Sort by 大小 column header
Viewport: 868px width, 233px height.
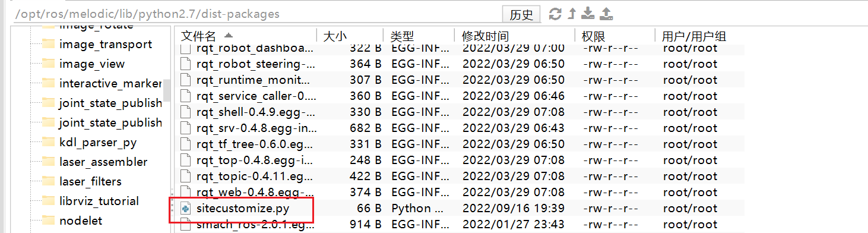pos(334,36)
